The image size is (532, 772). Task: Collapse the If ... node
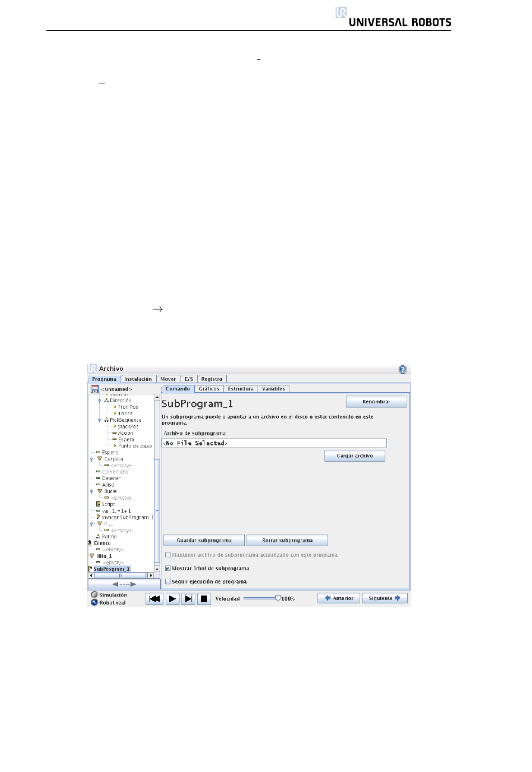pos(91,524)
